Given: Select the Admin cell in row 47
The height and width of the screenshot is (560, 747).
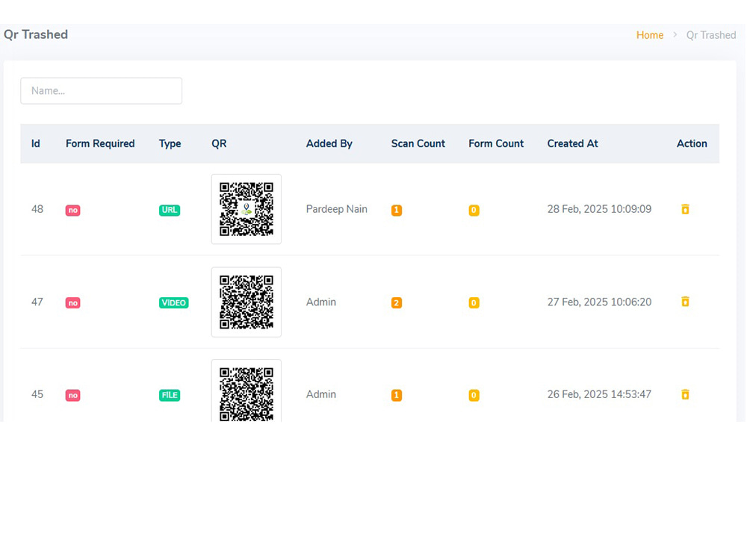Looking at the screenshot, I should pos(321,302).
